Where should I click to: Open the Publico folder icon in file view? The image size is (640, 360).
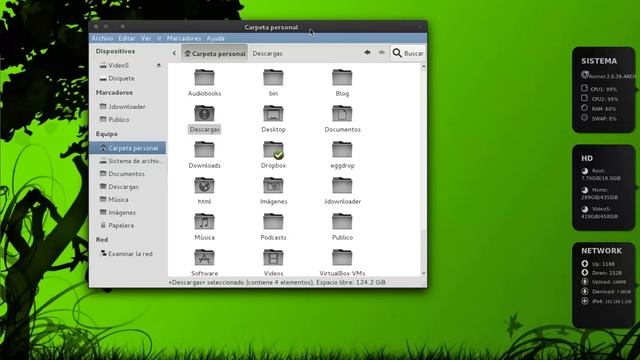click(342, 221)
